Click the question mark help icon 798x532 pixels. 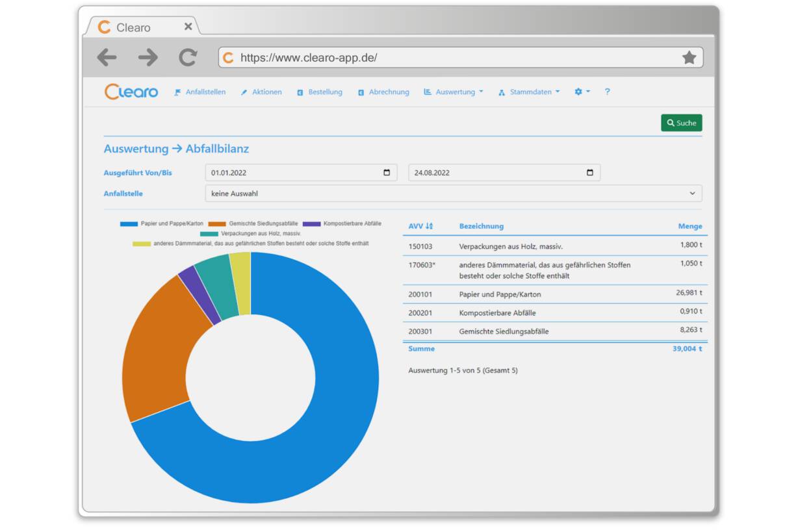[608, 92]
